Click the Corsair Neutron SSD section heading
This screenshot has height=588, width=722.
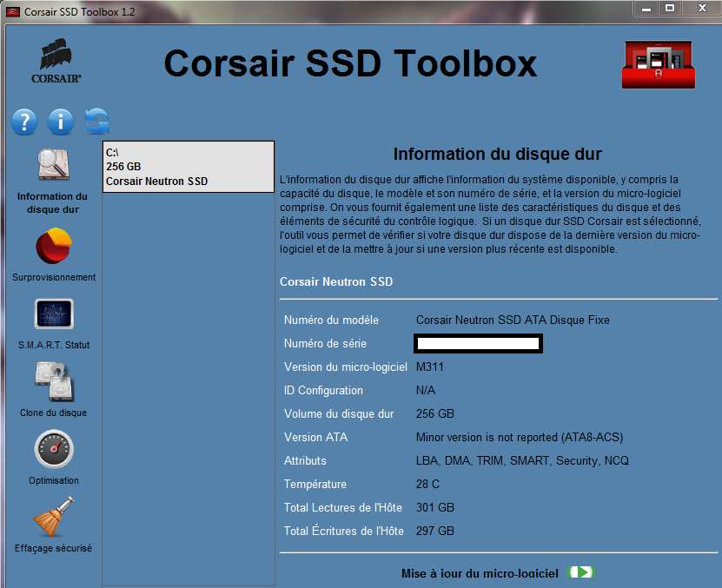point(336,281)
